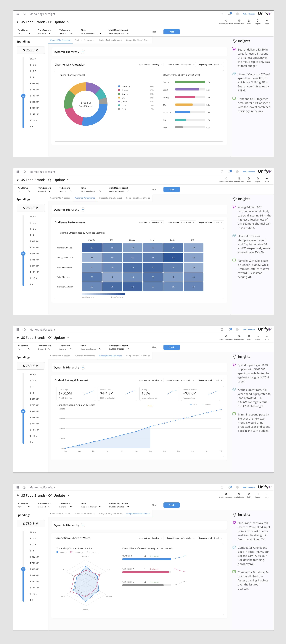Click spendings slider handle in Channel Mix Allocation screen
Image resolution: width=286 pixels, height=644 pixels.
(x=23, y=96)
